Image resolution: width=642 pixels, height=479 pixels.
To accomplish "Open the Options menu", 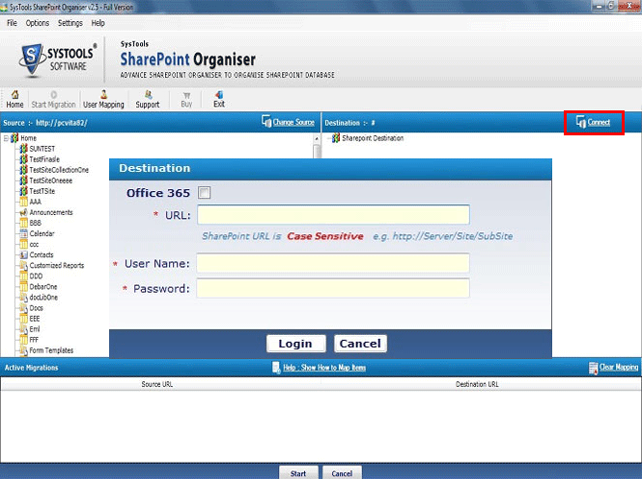I will (x=37, y=23).
